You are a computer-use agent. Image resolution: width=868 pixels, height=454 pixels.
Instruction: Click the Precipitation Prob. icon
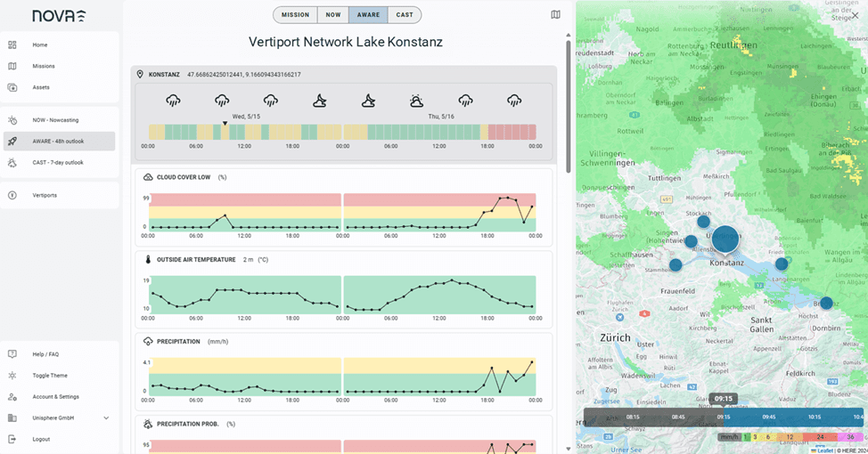click(148, 424)
